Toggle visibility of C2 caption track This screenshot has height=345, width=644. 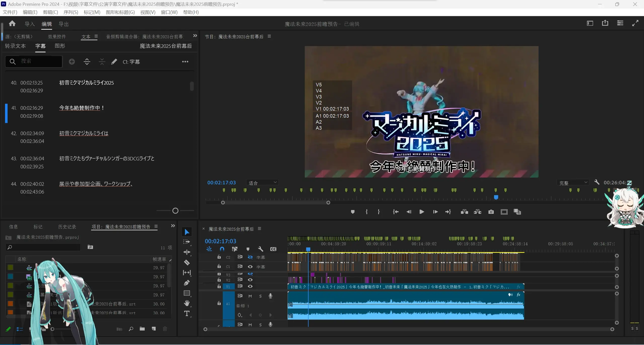[250, 257]
